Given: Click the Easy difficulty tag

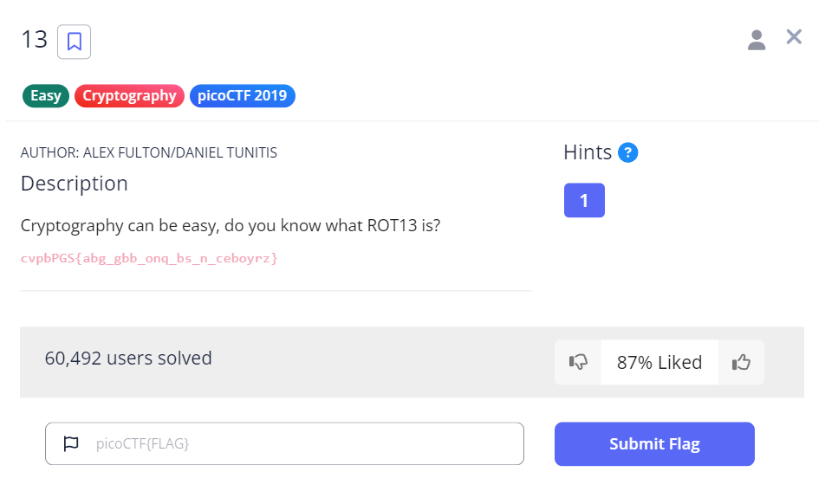Looking at the screenshot, I should coord(46,95).
